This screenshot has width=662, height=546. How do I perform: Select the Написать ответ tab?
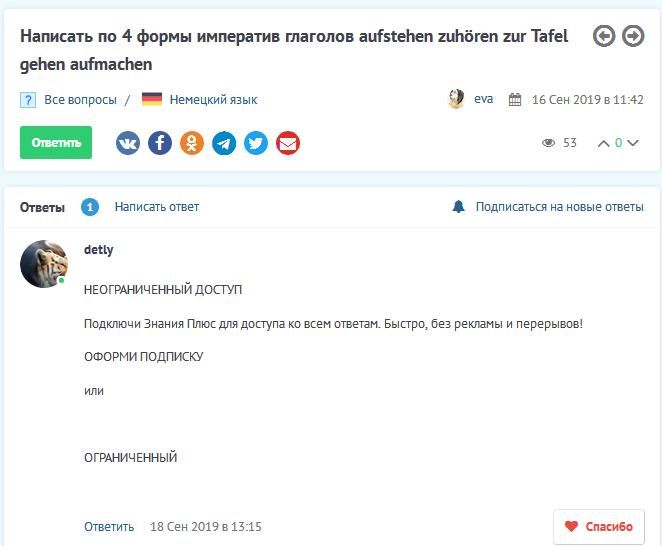pos(157,207)
